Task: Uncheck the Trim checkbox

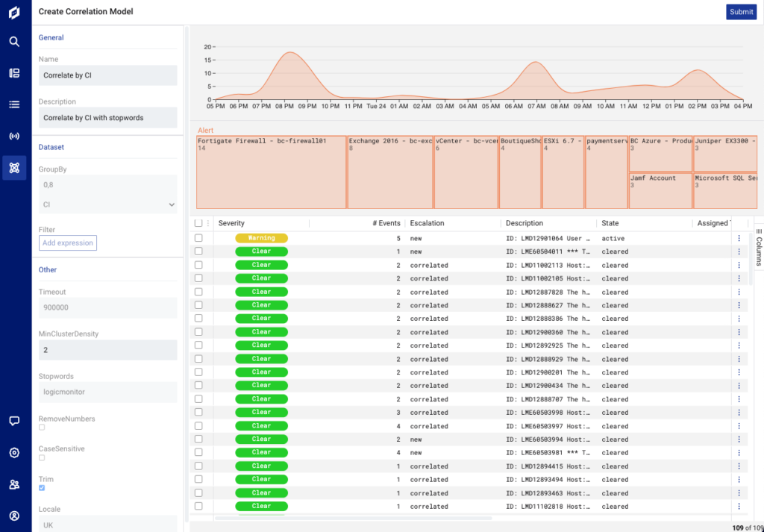Action: coord(42,488)
